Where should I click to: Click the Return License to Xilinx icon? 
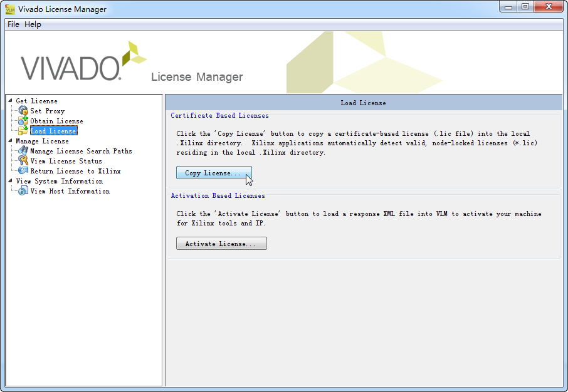(x=23, y=171)
